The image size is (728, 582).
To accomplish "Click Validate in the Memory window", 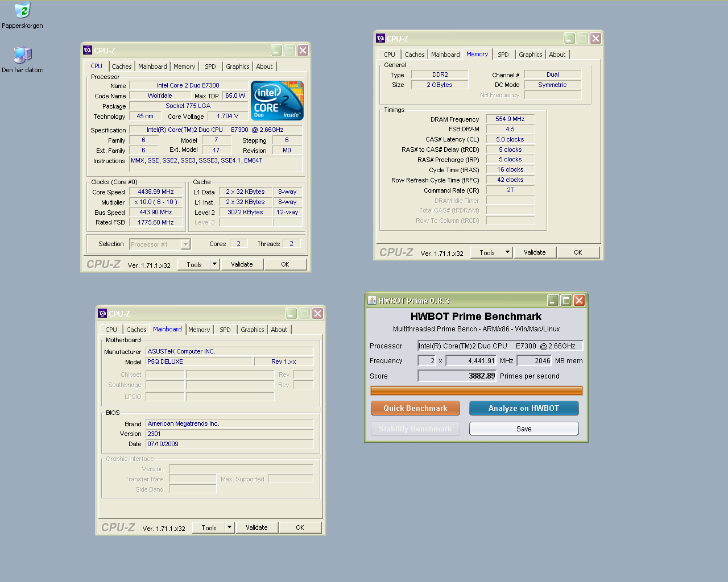I will (x=535, y=252).
